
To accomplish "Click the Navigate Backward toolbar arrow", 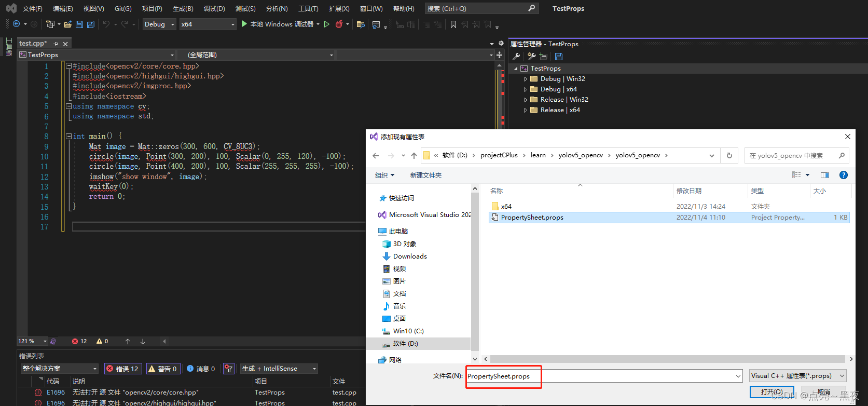I will pos(16,24).
